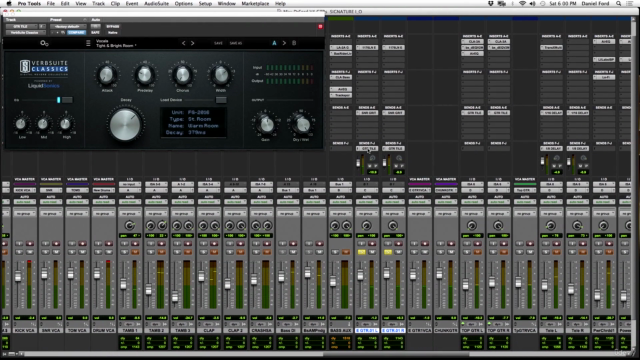The width and height of the screenshot is (640, 360).
Task: Unmute the TAMB 1 track
Action: point(135,252)
